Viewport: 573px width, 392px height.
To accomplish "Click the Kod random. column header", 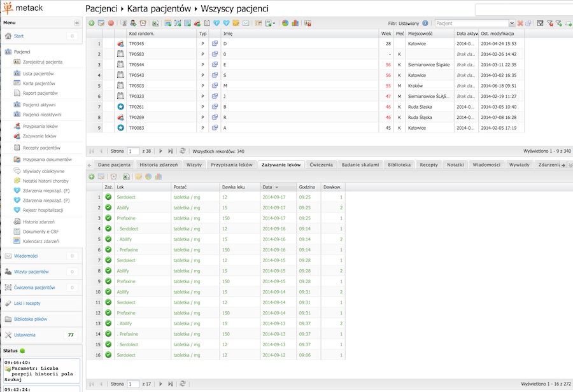I will [x=161, y=34].
